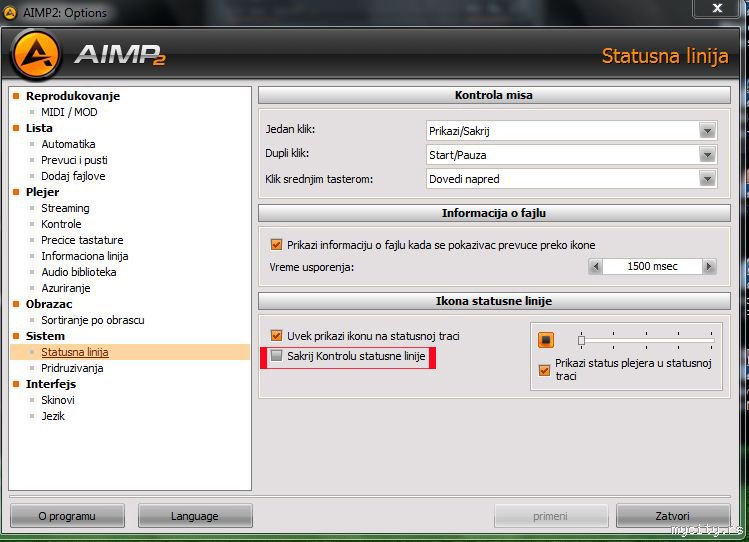
Task: Open 'Sortiranje po obrascu' settings
Action: click(93, 320)
